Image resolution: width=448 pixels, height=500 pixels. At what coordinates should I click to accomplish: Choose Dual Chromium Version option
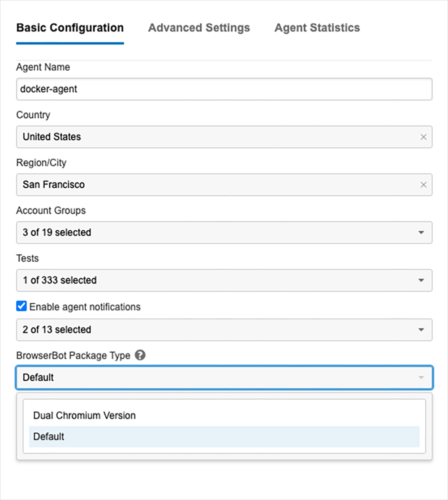(x=84, y=415)
